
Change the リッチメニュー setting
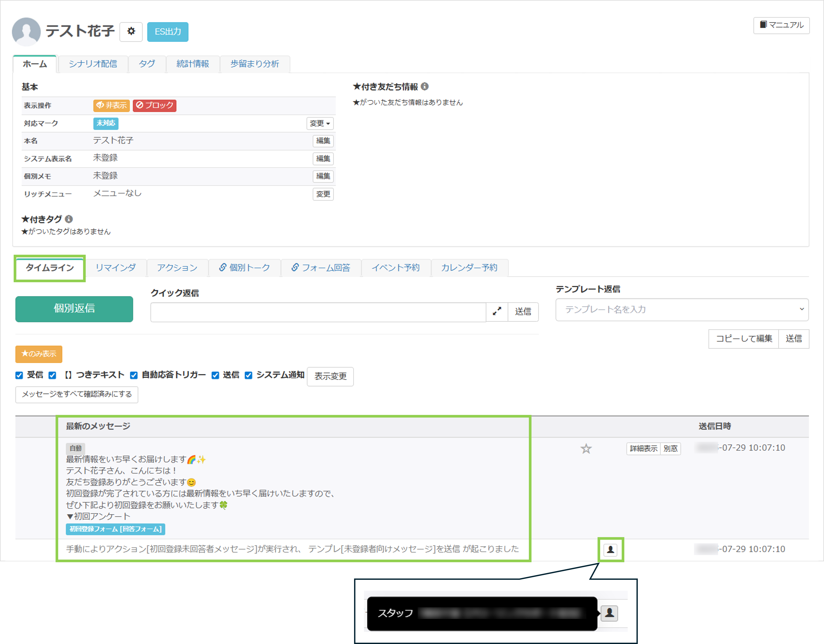pyautogui.click(x=323, y=194)
